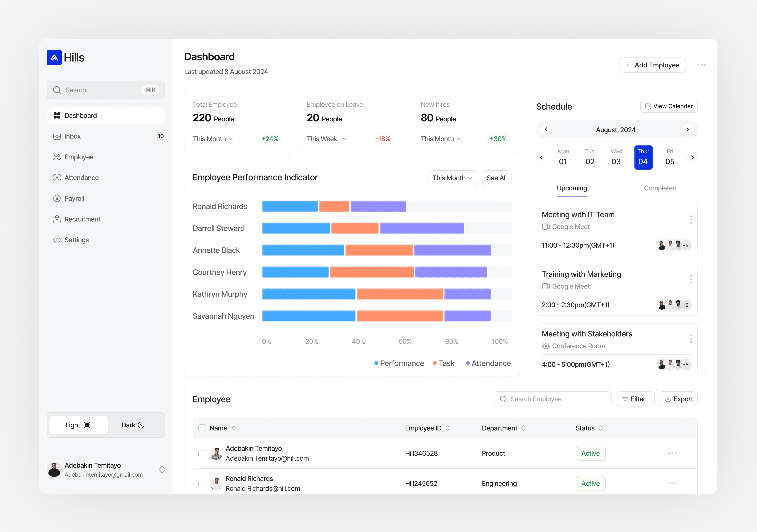Open the Attendance page icon

tap(57, 178)
